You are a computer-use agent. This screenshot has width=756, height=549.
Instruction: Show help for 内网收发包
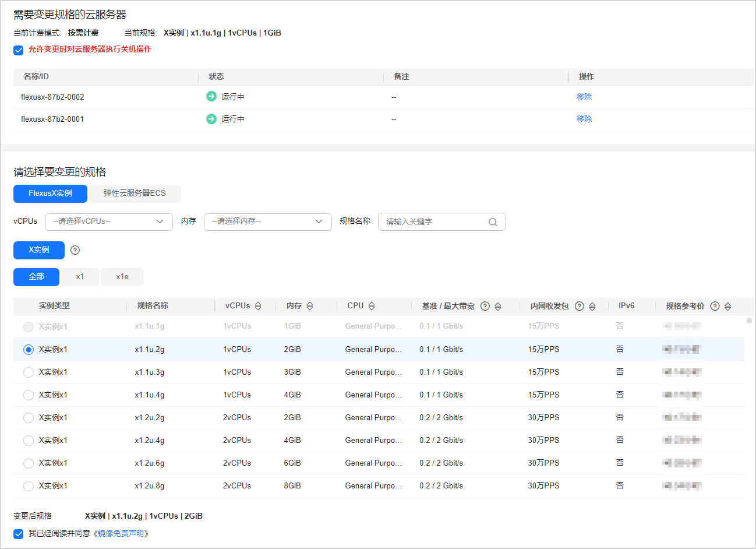pos(580,306)
